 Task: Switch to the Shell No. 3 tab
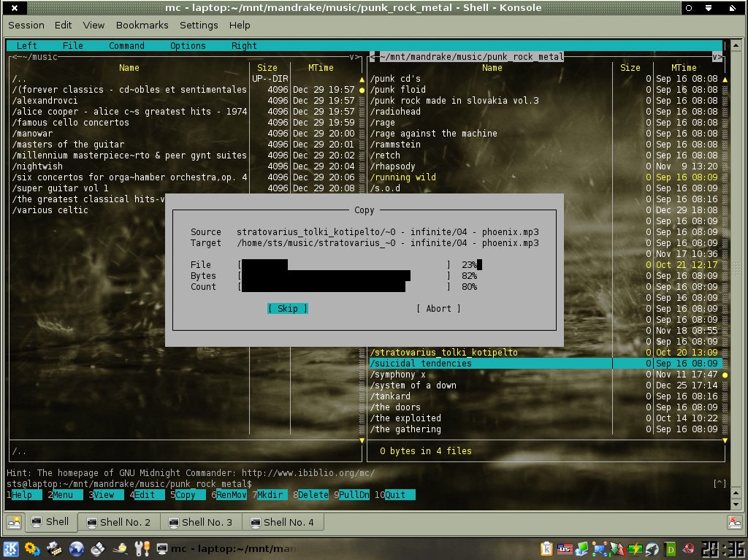[x=201, y=522]
